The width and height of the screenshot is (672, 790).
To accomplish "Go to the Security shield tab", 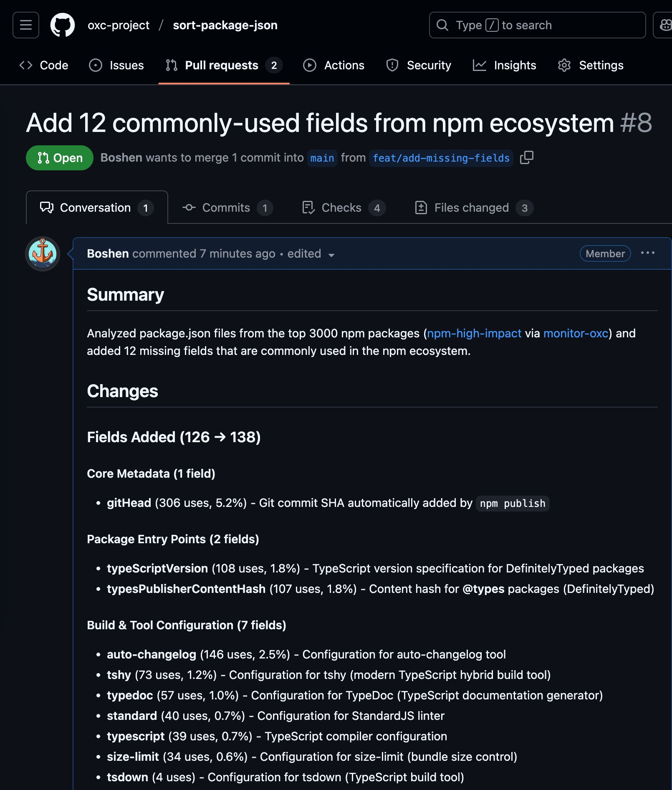I will click(x=419, y=65).
